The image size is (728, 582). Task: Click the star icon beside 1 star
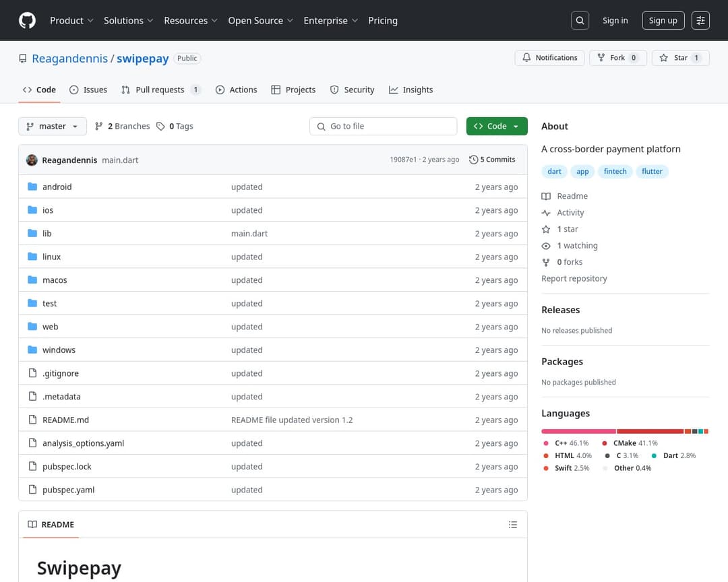click(x=546, y=229)
